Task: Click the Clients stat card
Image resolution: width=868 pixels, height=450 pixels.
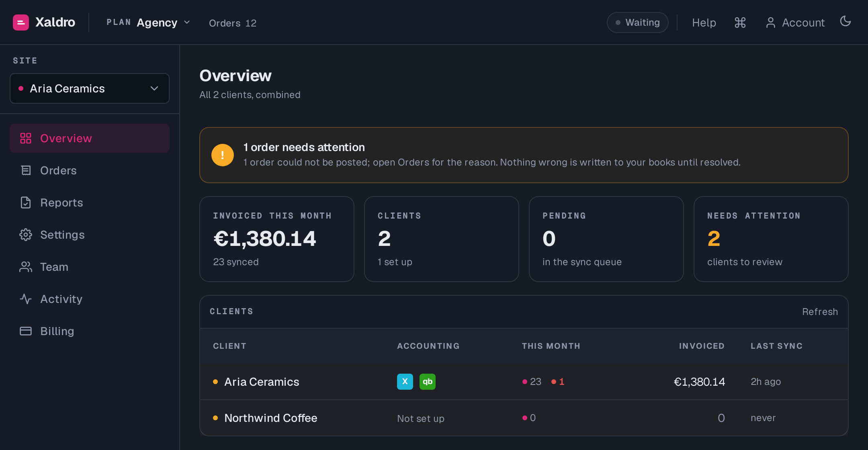Action: [442, 239]
